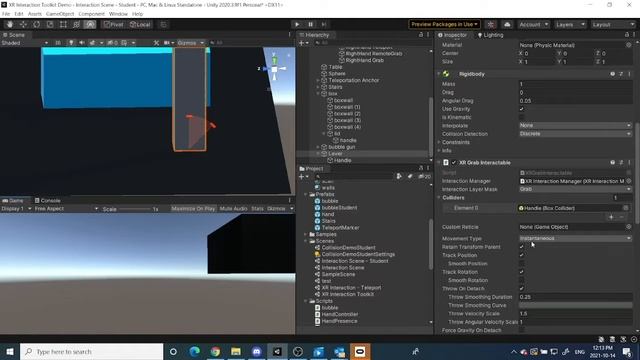Image resolution: width=640 pixels, height=360 pixels.
Task: Adjust the Game view Scale slider
Action: tap(135, 209)
